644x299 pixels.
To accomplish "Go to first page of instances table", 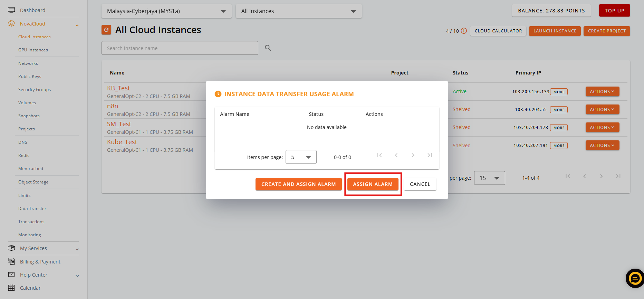I will tap(568, 176).
